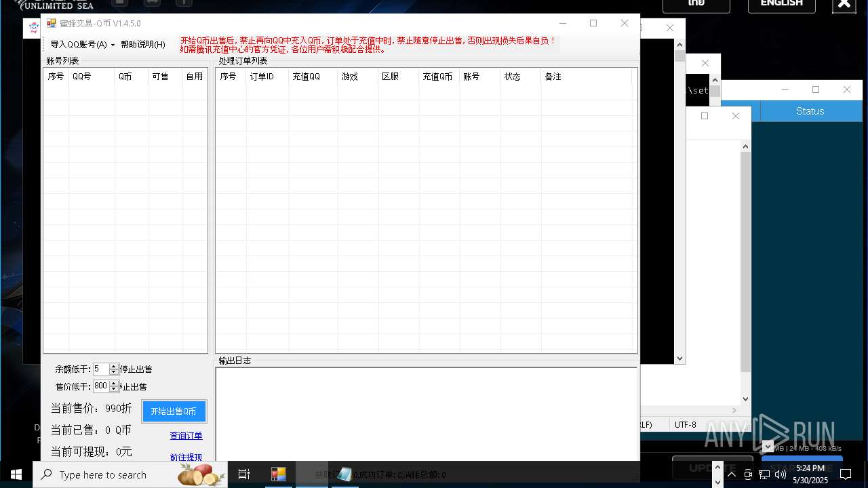This screenshot has height=488, width=868.
Task: Open the Notepad icon on the taskbar
Action: click(344, 474)
